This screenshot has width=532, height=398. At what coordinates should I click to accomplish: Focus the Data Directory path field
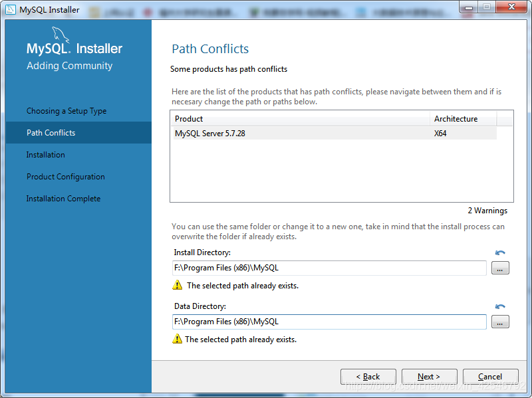coord(329,322)
